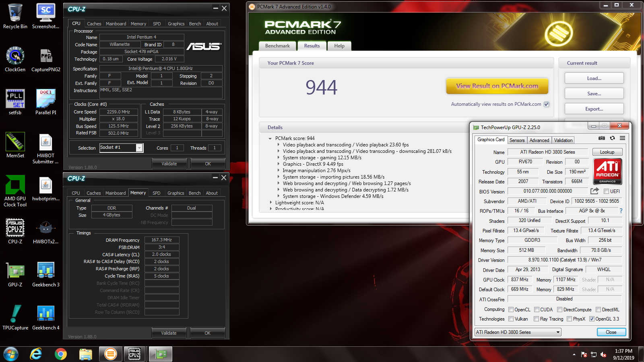
Task: Toggle PhysX checkbox in GPU-Z
Action: coord(569,319)
